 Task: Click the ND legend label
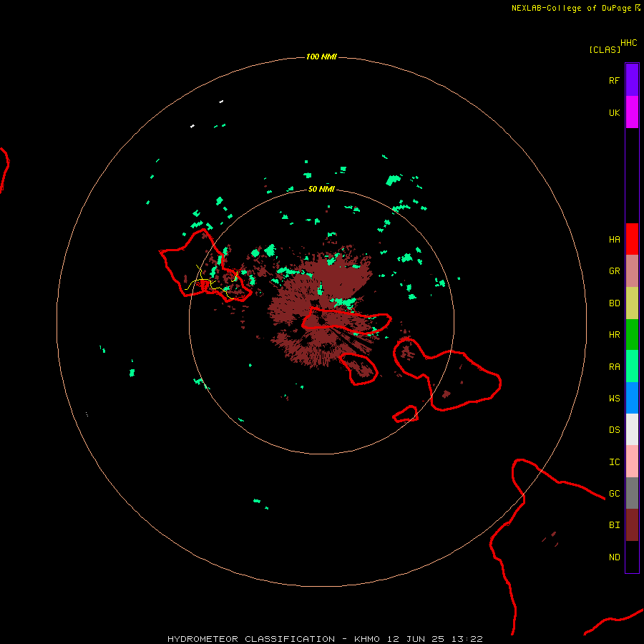[614, 557]
